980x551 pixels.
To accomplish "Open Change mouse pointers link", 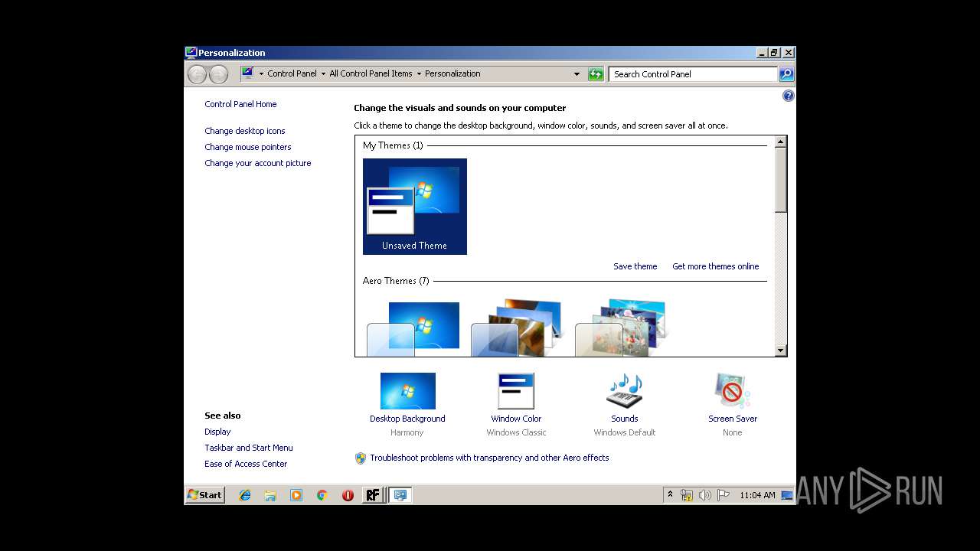I will (247, 147).
